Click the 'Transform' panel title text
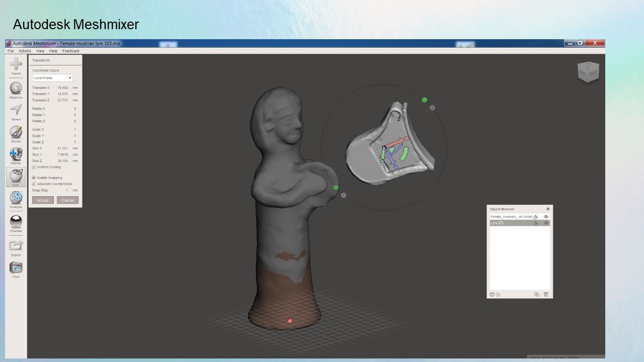 tap(41, 60)
